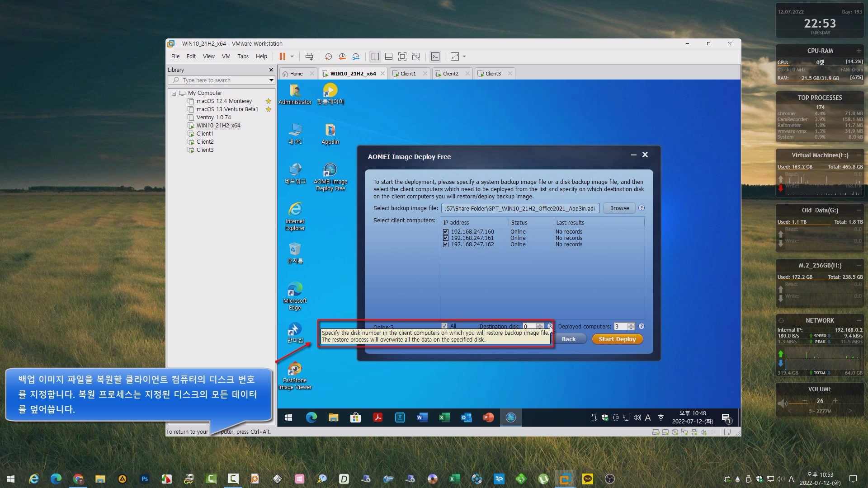The height and width of the screenshot is (488, 868).
Task: Open stretch guest dropdown arrow
Action: [464, 56]
